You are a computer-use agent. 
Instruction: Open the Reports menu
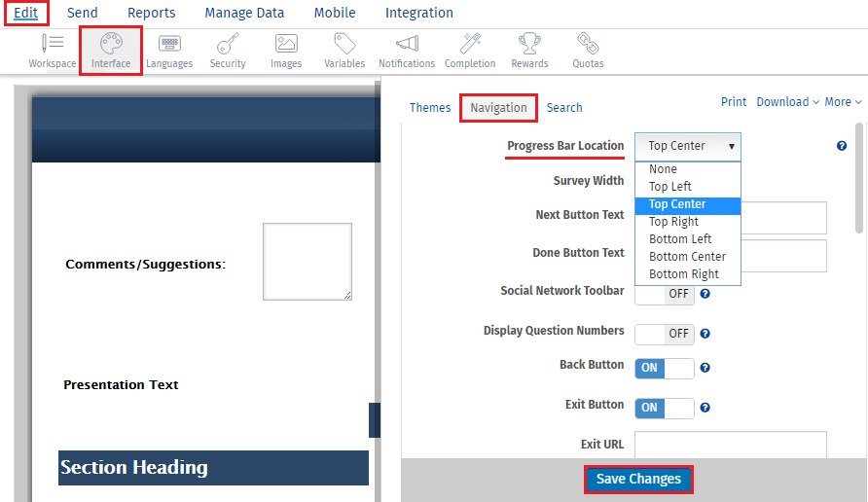[151, 13]
